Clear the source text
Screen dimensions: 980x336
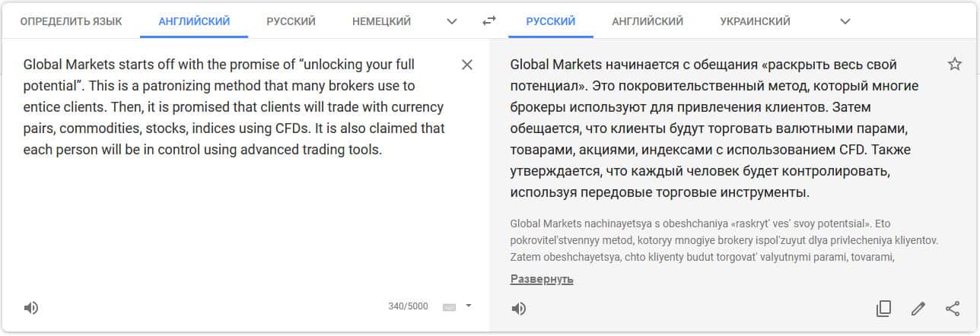pos(467,65)
